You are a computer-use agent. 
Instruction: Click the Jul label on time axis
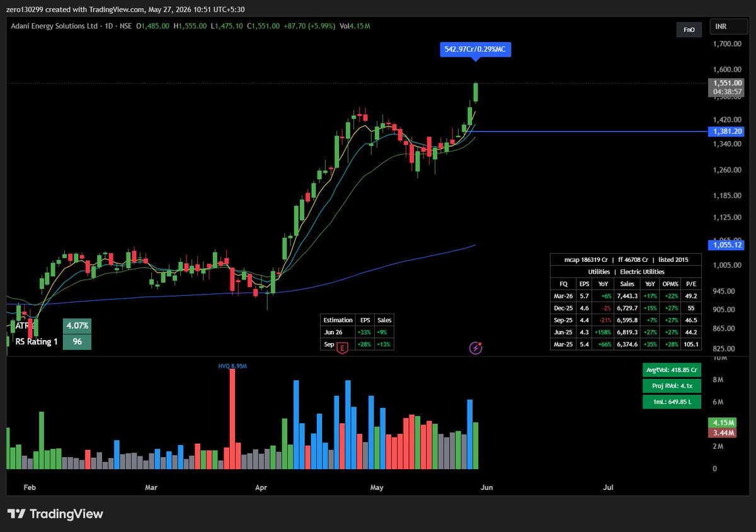coord(608,487)
